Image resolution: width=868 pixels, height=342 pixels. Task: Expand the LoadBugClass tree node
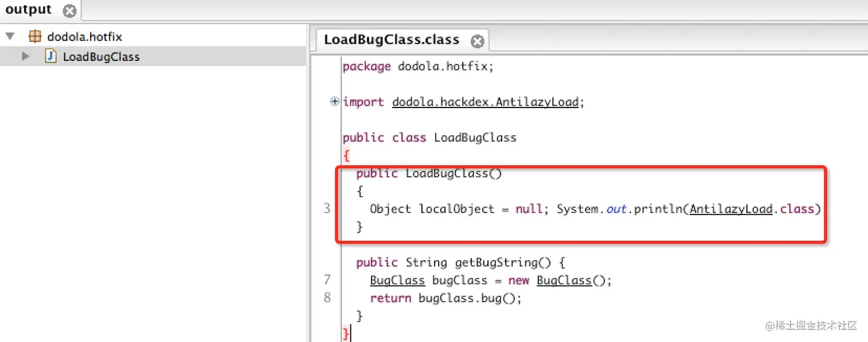(x=25, y=56)
